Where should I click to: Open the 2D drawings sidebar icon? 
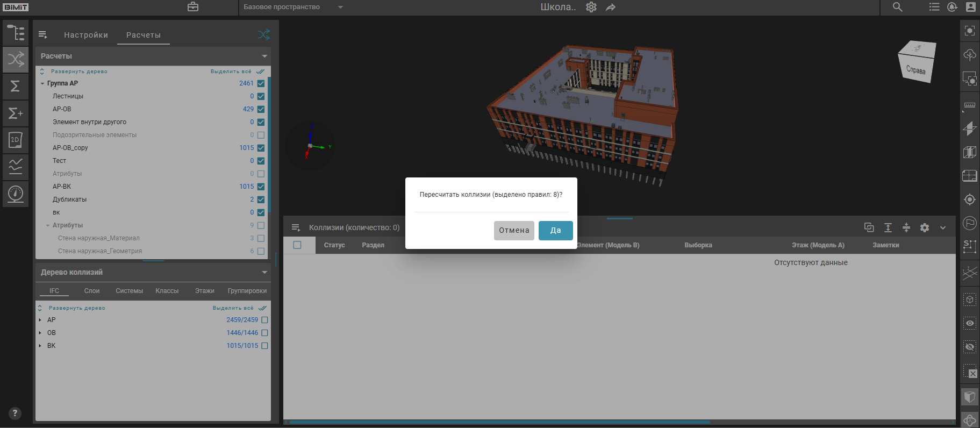[x=16, y=140]
